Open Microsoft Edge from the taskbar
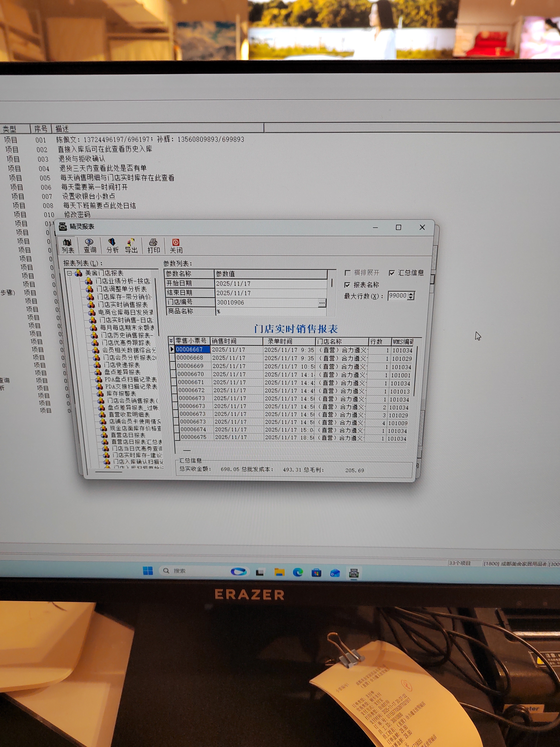560x747 pixels. tap(298, 572)
